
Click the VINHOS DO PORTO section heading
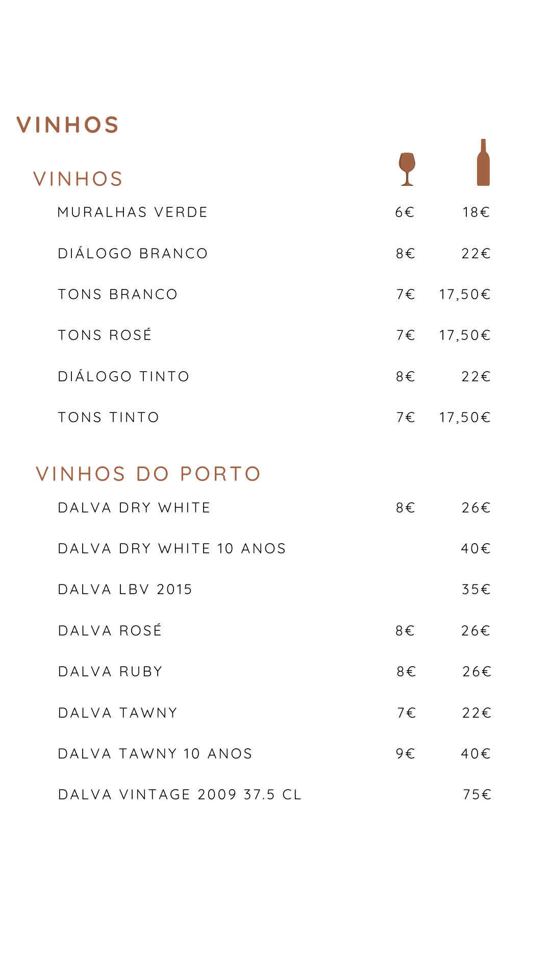click(x=148, y=474)
